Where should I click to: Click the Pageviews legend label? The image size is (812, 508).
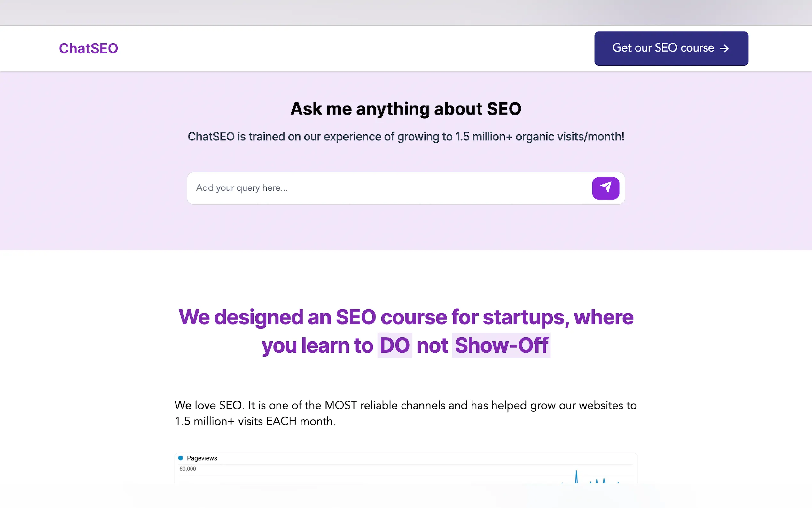(202, 458)
